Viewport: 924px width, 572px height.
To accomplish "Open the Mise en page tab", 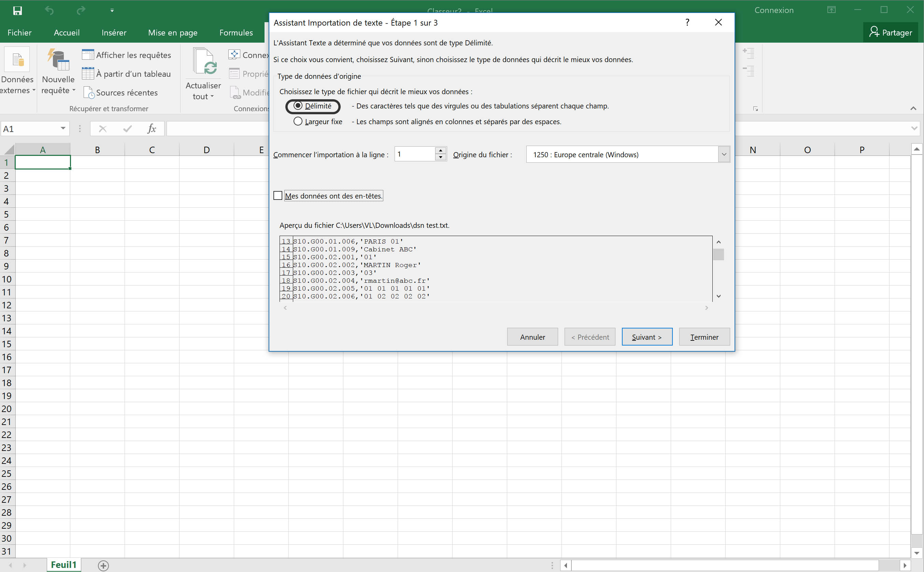I will tap(173, 32).
